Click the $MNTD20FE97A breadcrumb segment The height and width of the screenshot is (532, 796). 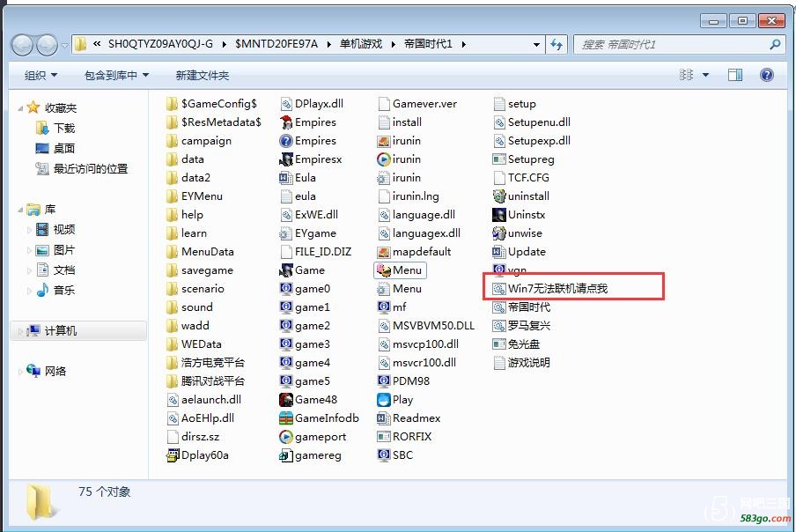tap(276, 44)
